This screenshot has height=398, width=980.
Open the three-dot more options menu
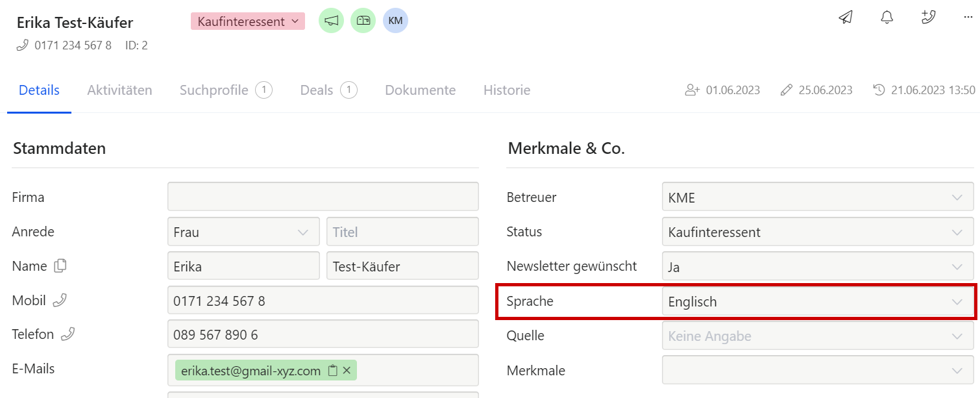click(x=968, y=18)
